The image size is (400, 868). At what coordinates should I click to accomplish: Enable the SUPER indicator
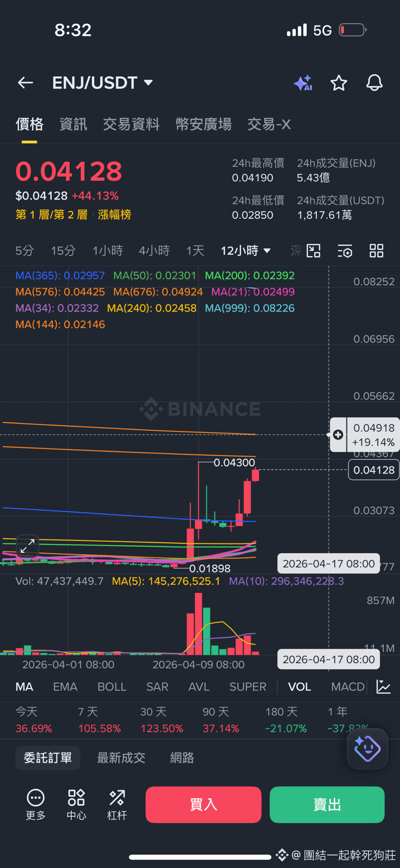coord(248,687)
